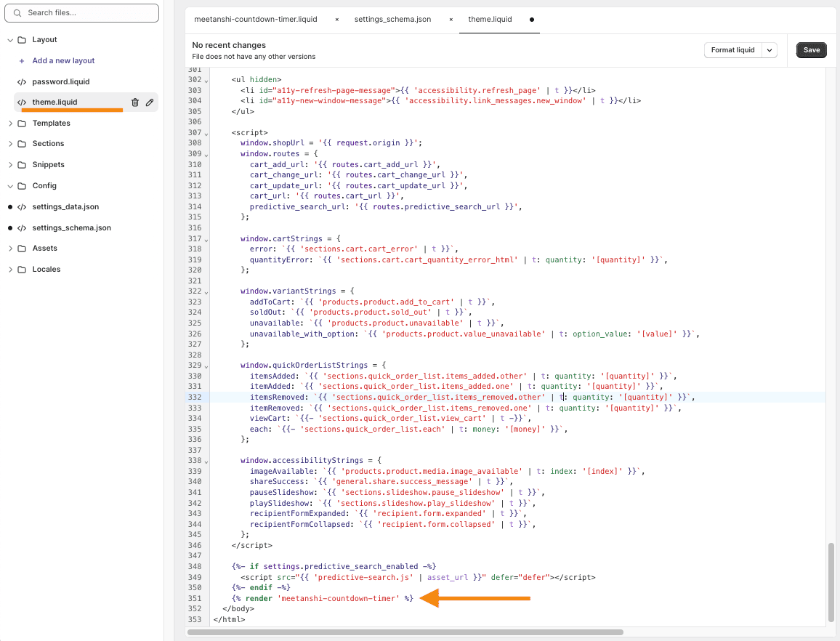Click the plus icon to add layout

tap(22, 61)
